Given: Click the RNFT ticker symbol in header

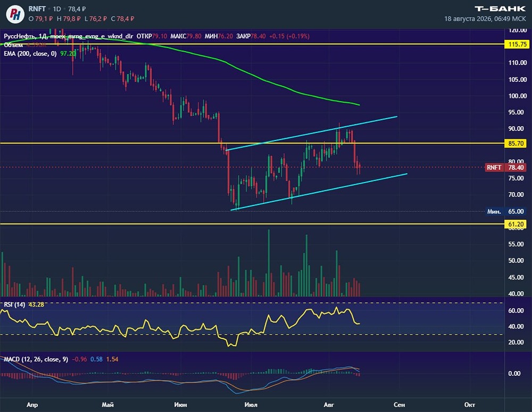Looking at the screenshot, I should [37, 9].
